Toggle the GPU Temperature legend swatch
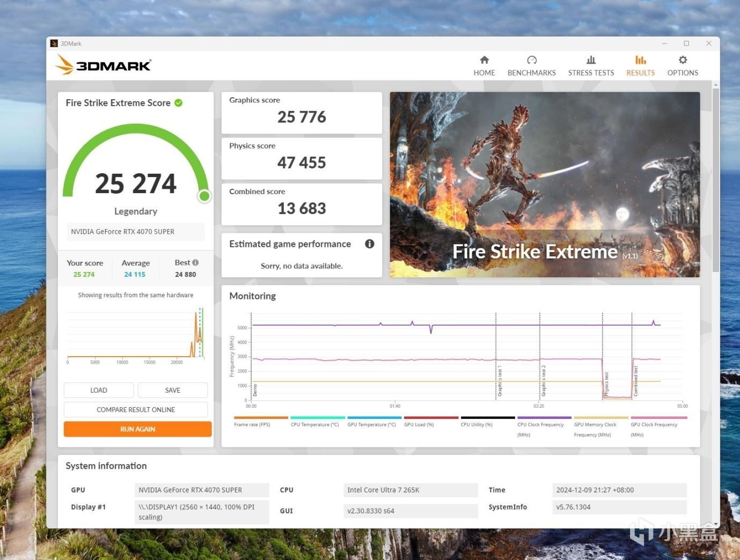 375,417
